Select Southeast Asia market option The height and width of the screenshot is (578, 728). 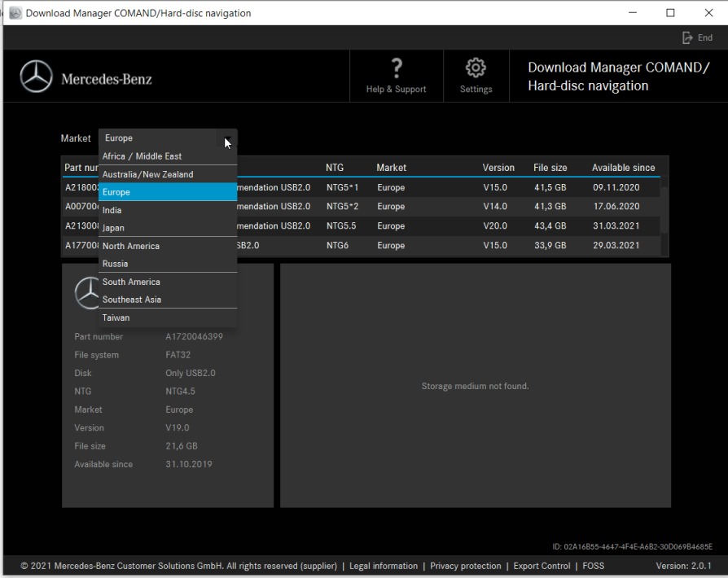click(168, 299)
